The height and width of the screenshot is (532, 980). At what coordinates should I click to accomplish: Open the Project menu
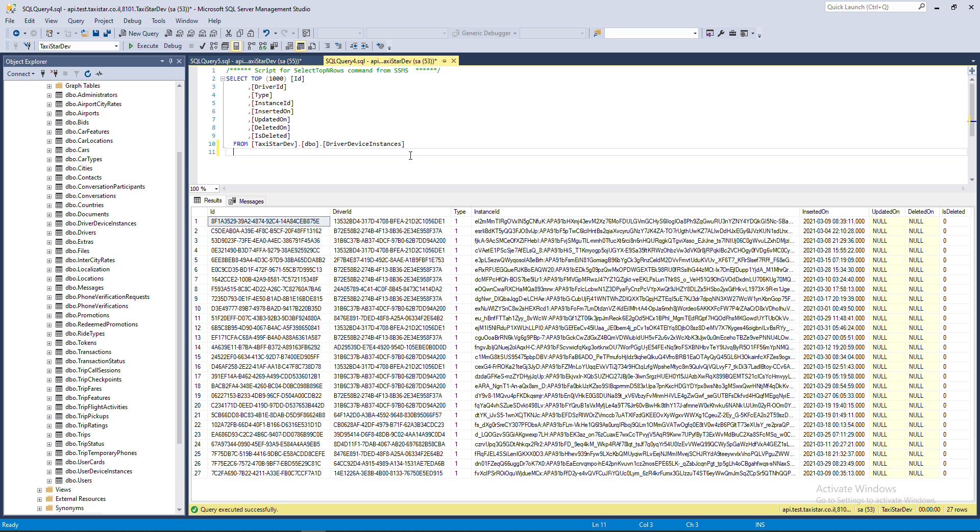tap(104, 21)
